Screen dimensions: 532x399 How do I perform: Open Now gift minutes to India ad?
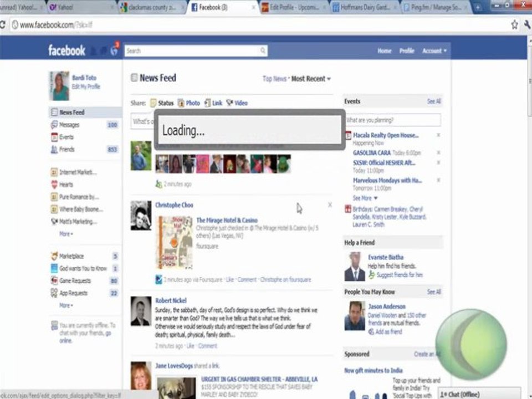(373, 371)
